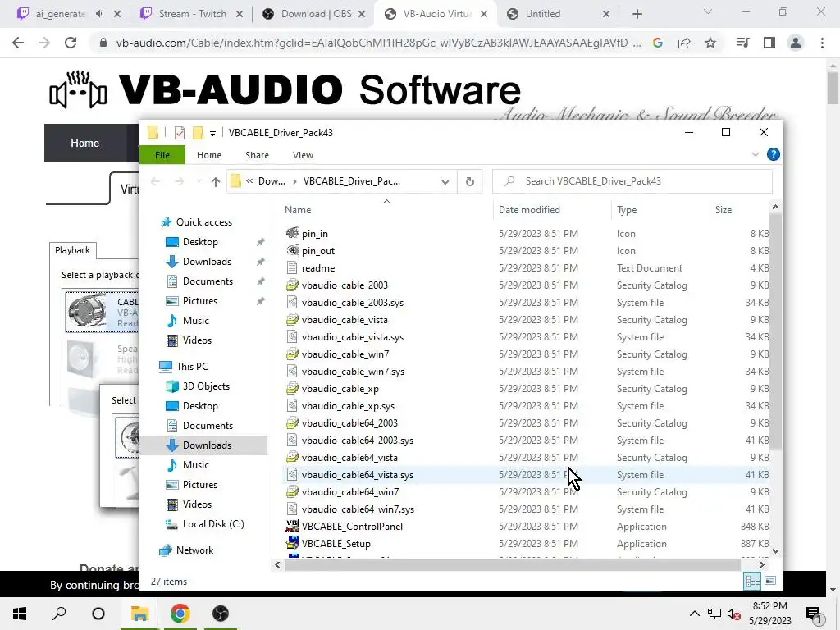Select the vbaudio_cable64_vista.sys file name
This screenshot has height=630, width=840.
[x=358, y=475]
